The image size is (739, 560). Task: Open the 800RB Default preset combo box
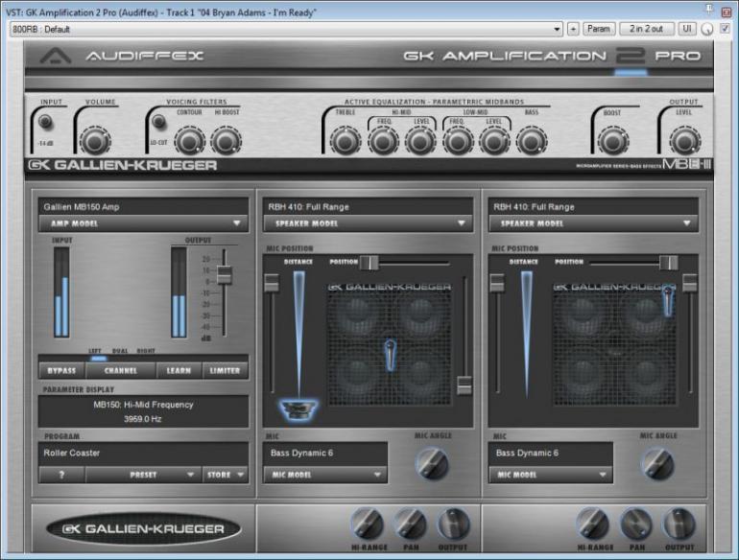(x=286, y=29)
